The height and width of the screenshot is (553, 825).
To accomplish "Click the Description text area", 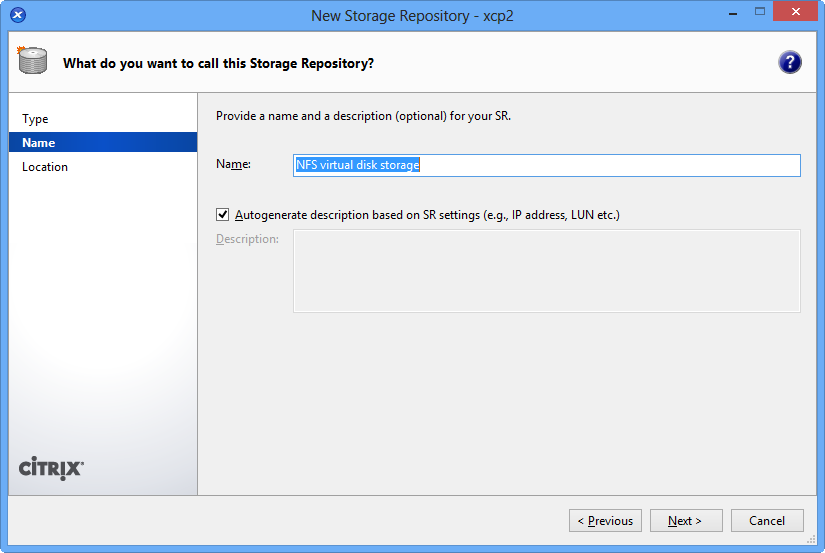I will click(546, 271).
